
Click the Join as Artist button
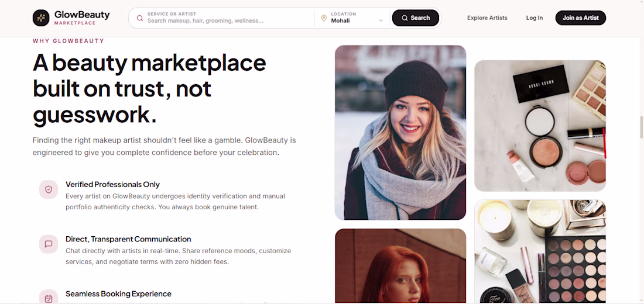click(580, 18)
